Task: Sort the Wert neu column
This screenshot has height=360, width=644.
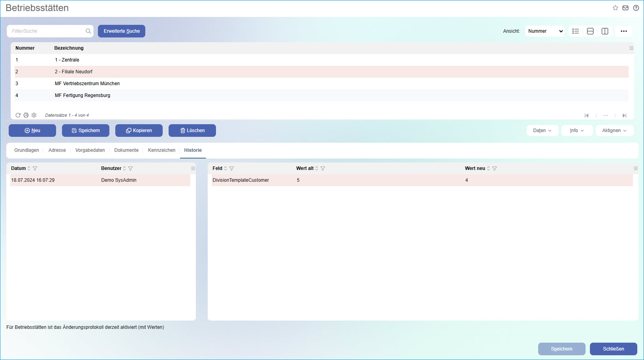Action: 488,168
